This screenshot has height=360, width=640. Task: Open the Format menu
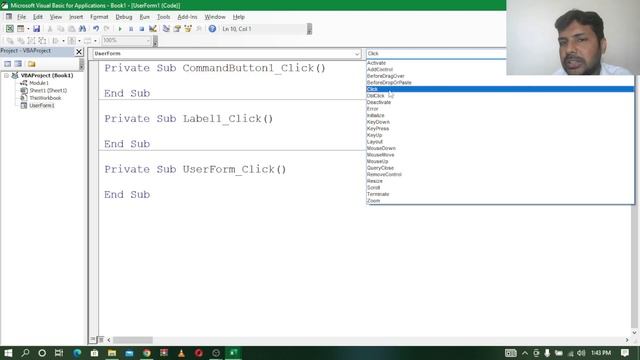pos(99,17)
